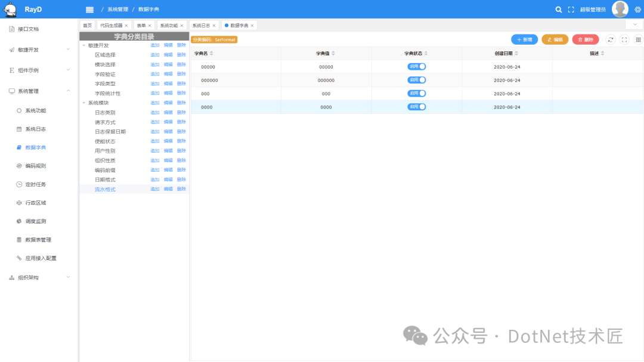The image size is (644, 362).
Task: Collapse the sidebar with the hamburger icon
Action: pos(89,10)
